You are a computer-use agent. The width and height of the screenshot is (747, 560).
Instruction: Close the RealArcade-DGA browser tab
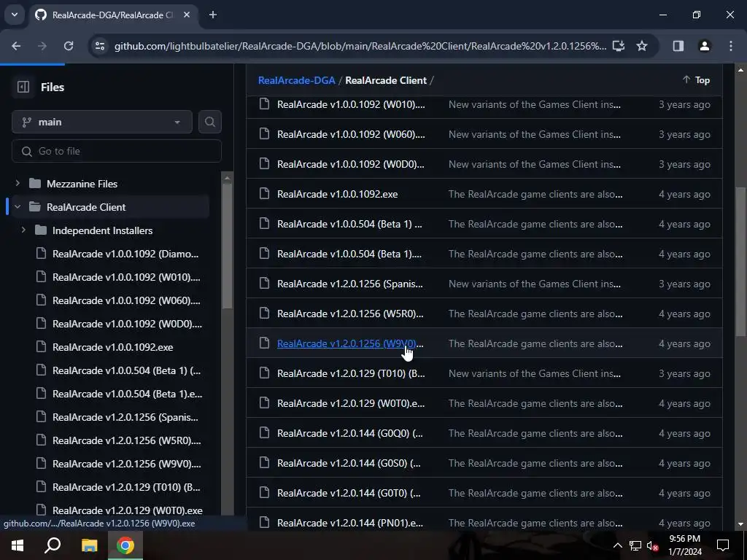[187, 15]
